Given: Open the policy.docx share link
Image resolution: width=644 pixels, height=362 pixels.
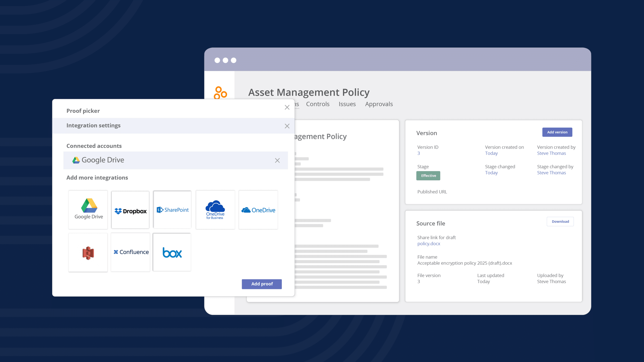Looking at the screenshot, I should [429, 244].
